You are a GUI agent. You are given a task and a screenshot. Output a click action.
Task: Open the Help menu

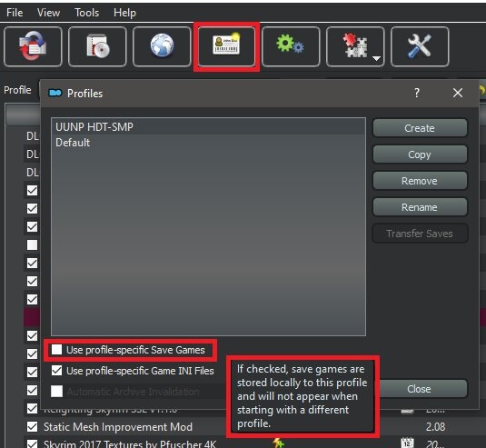(124, 13)
